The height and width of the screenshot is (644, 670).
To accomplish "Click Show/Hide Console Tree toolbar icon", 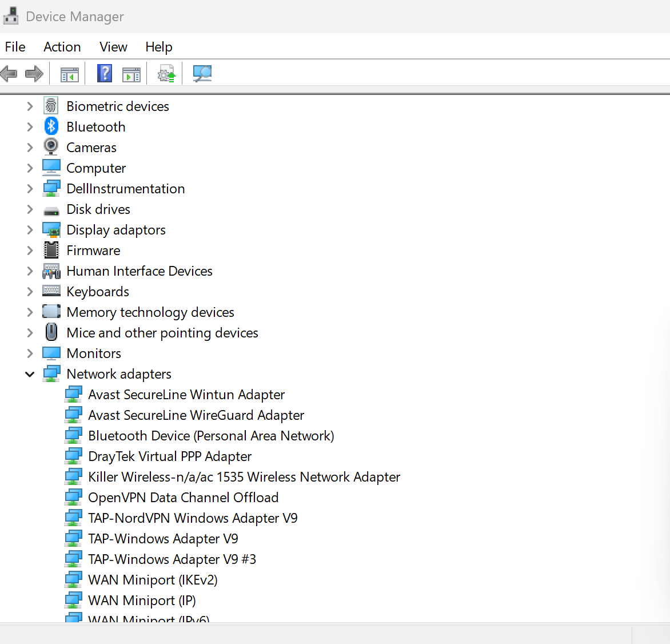I will click(x=70, y=74).
